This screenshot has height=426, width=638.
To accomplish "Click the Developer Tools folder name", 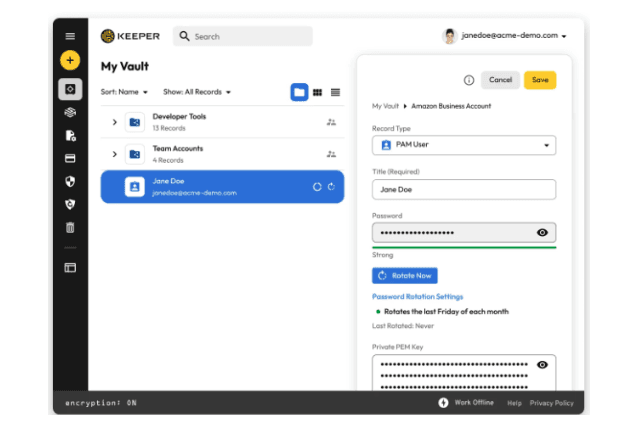I will [x=179, y=117].
